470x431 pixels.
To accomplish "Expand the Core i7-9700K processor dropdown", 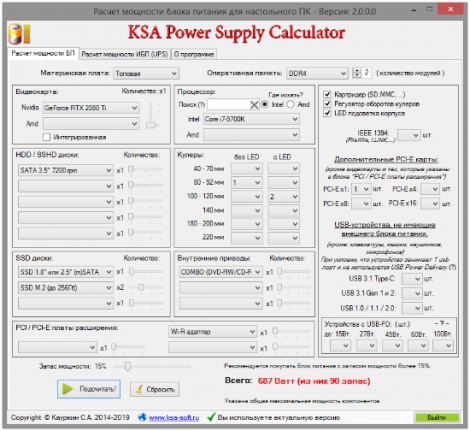I will tap(251, 119).
